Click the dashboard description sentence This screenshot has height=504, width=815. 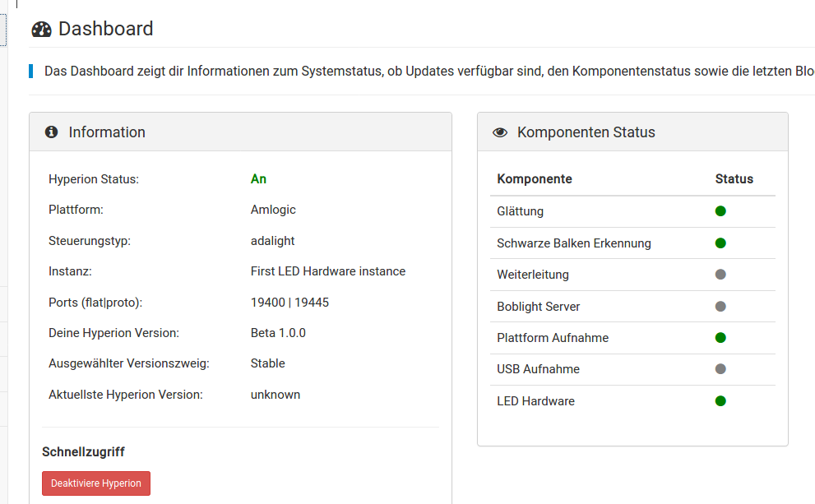click(429, 72)
